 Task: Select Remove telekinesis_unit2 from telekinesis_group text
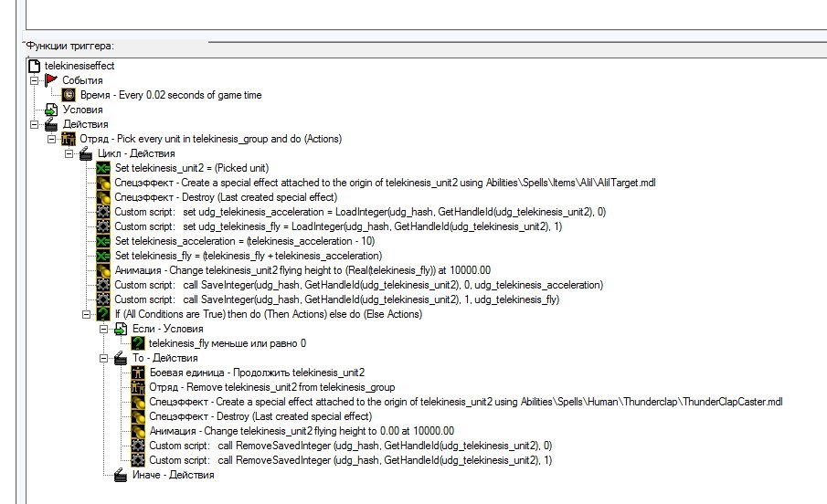(x=272, y=387)
